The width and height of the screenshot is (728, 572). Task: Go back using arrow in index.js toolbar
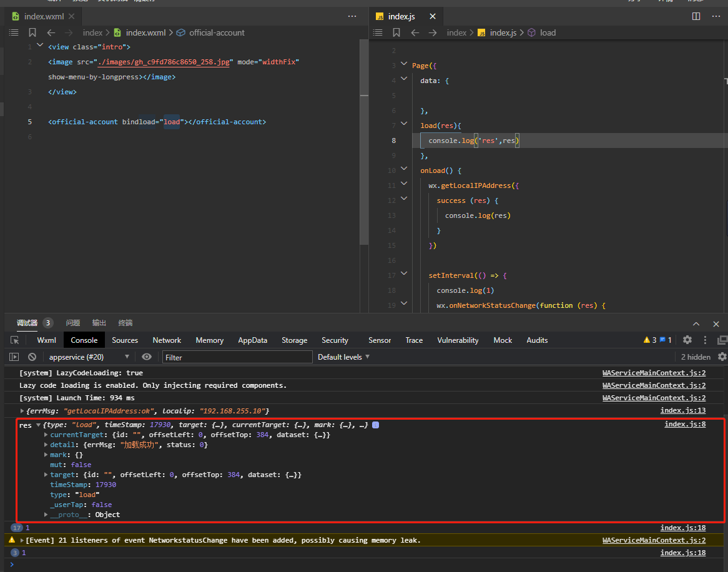point(415,32)
